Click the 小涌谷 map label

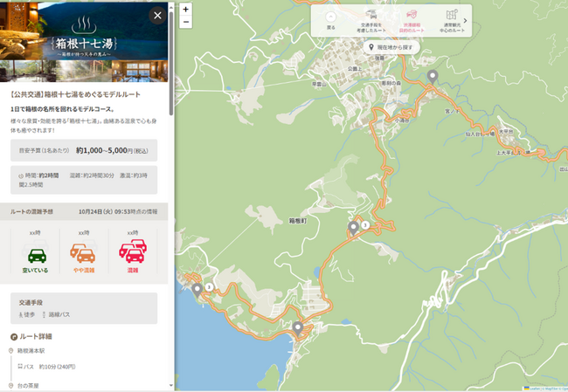(x=402, y=120)
